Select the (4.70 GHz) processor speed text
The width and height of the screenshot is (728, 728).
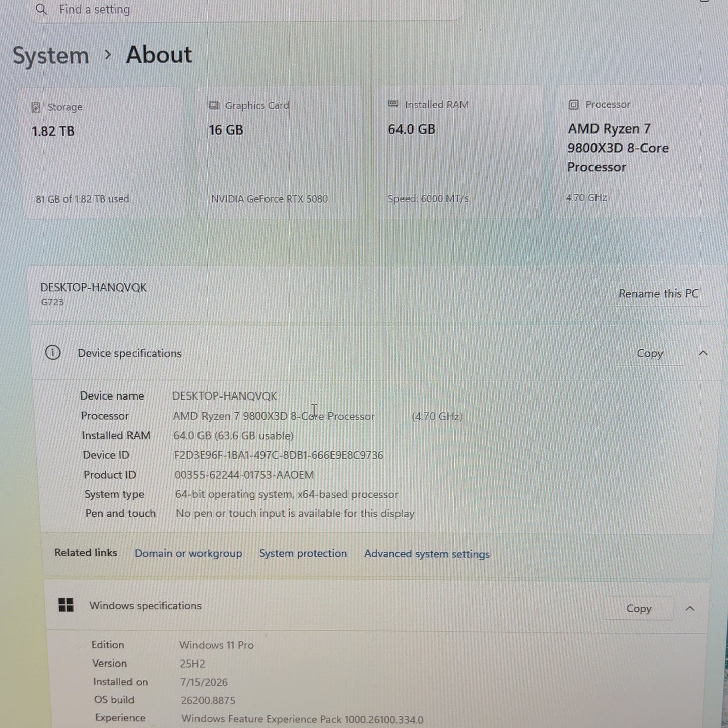tap(437, 416)
